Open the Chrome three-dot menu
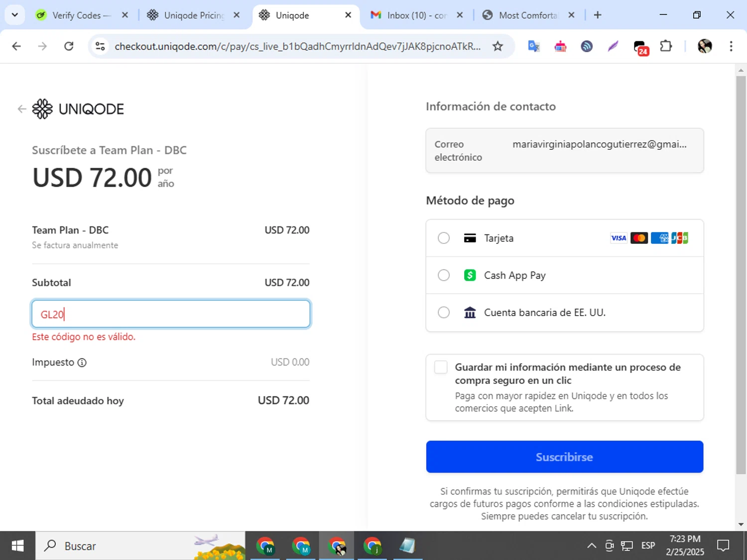747x560 pixels. click(731, 46)
